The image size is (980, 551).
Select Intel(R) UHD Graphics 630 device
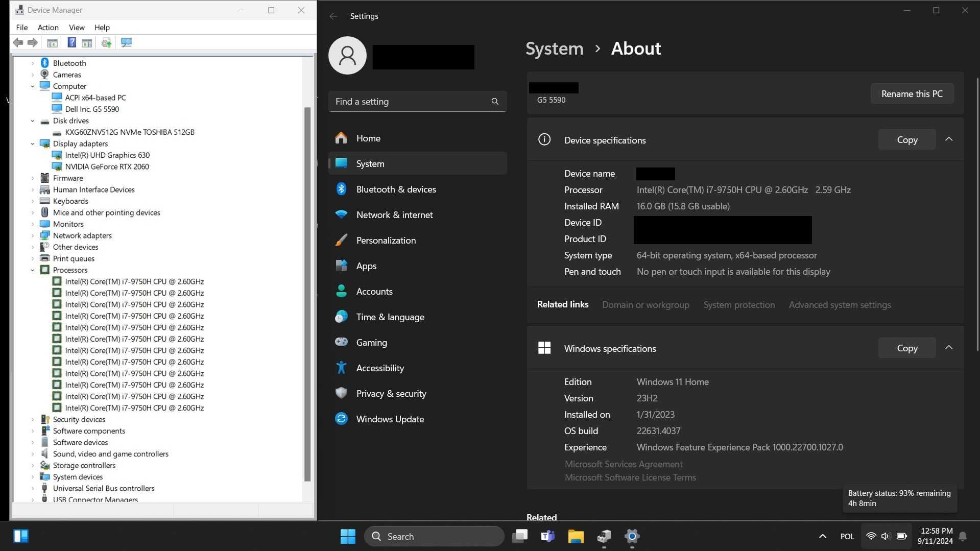[107, 155]
